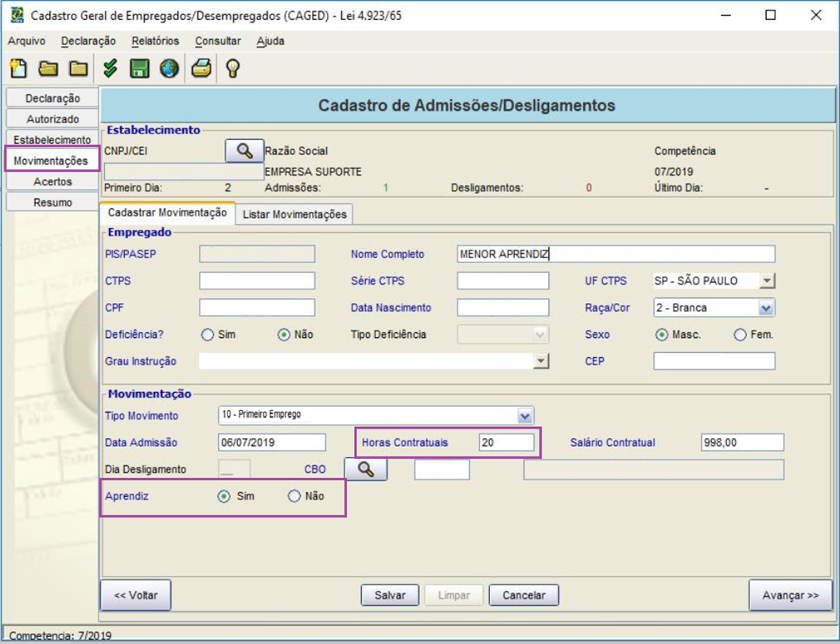
Task: Click the Nome Completo field
Action: tap(616, 254)
